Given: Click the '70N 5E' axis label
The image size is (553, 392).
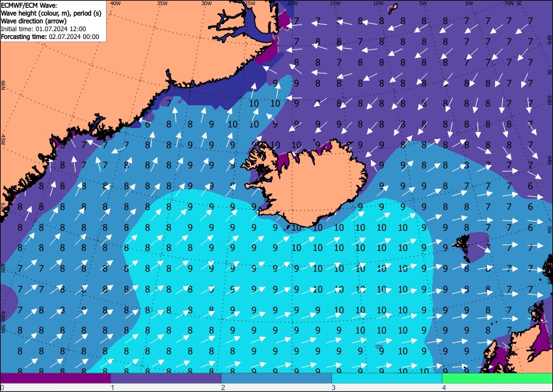Looking at the screenshot, I should 513,3.
